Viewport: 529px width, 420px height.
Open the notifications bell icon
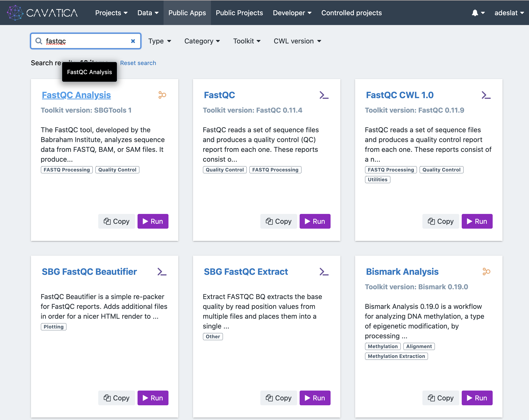point(475,13)
